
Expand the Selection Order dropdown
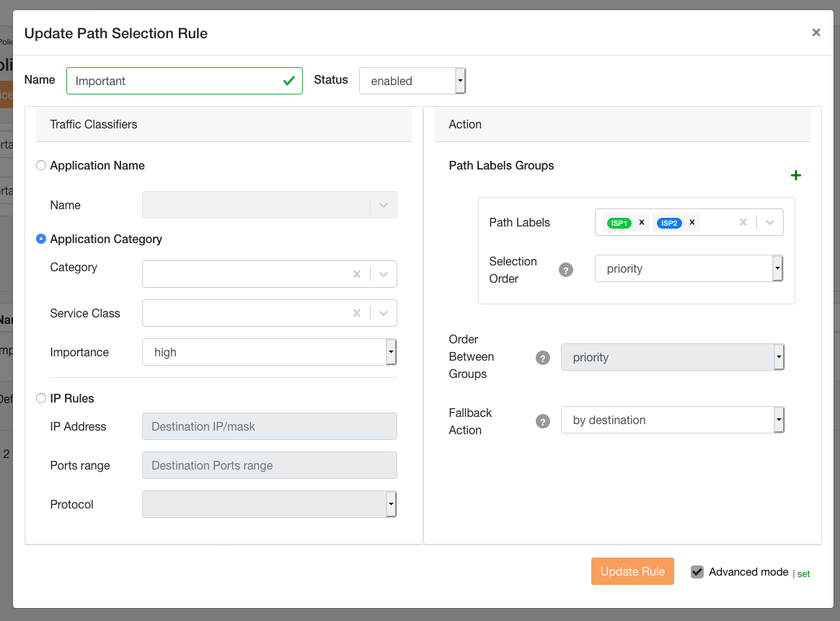[x=689, y=268]
